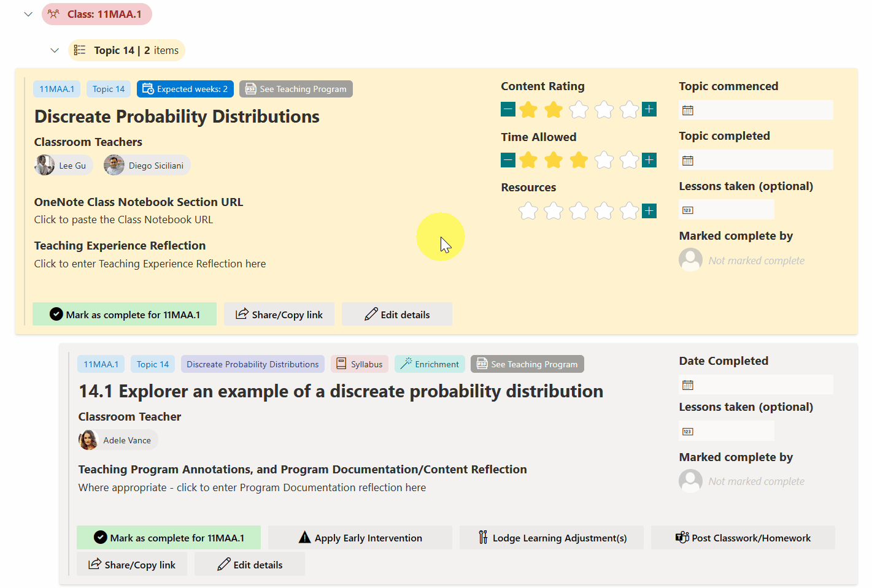Decrease Content Rating with minus button

click(508, 110)
